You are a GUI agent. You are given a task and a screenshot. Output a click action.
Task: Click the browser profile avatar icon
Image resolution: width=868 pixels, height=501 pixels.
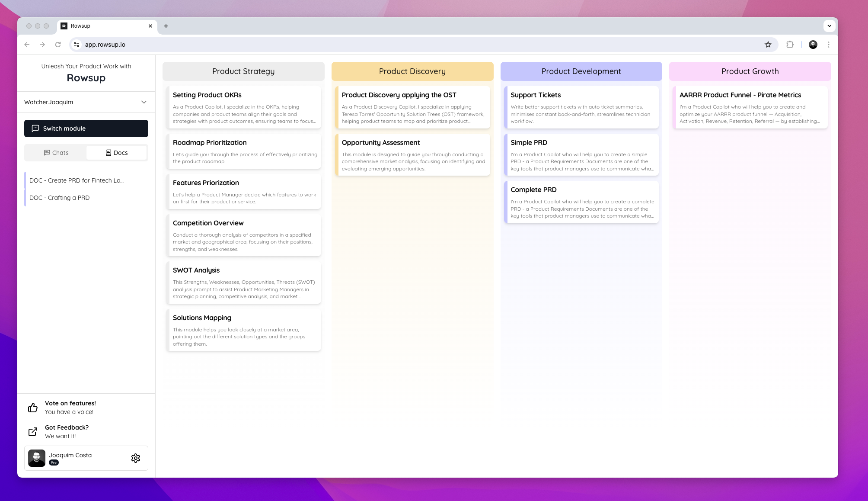813,45
